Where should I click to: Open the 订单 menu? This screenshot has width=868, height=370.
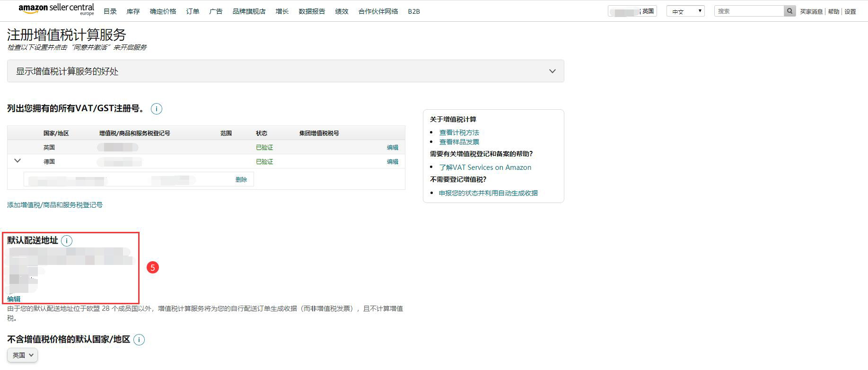pos(193,11)
